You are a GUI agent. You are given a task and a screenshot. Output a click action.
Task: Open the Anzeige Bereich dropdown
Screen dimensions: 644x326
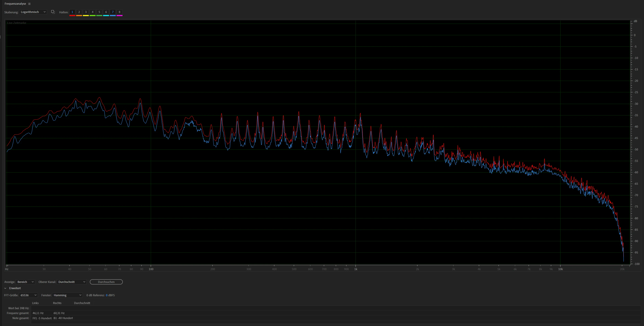tap(25, 282)
